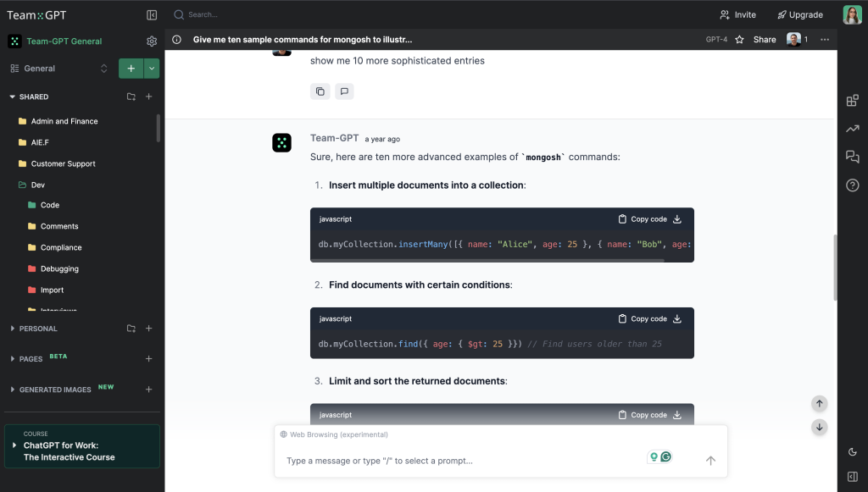Open the Import subfolder
The height and width of the screenshot is (492, 868).
pos(46,290)
